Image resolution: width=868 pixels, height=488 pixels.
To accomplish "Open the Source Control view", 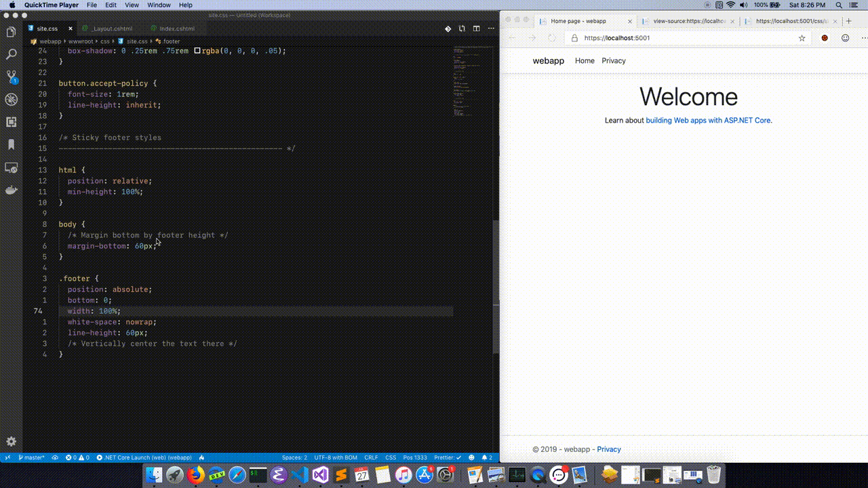I will [11, 77].
